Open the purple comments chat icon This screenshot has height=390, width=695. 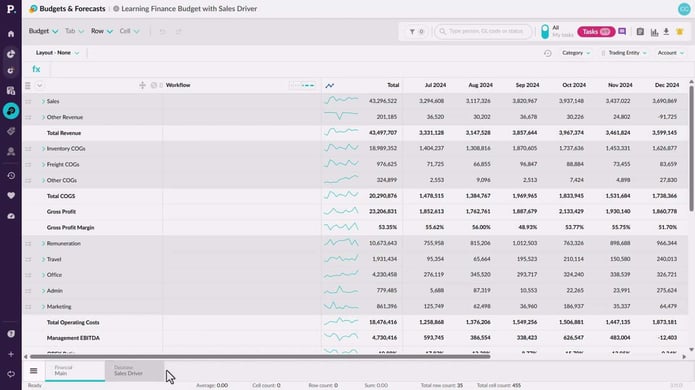[x=622, y=31]
